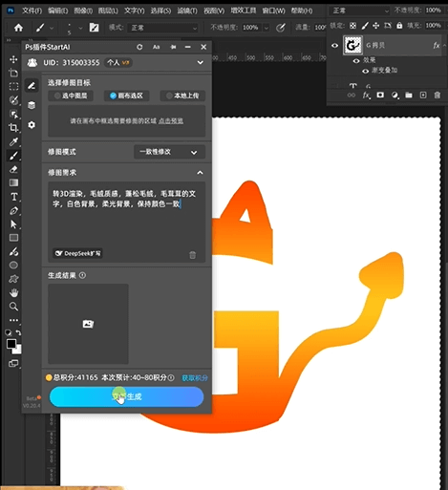Select the Object Selection tool
The width and height of the screenshot is (448, 490).
pos(13,114)
